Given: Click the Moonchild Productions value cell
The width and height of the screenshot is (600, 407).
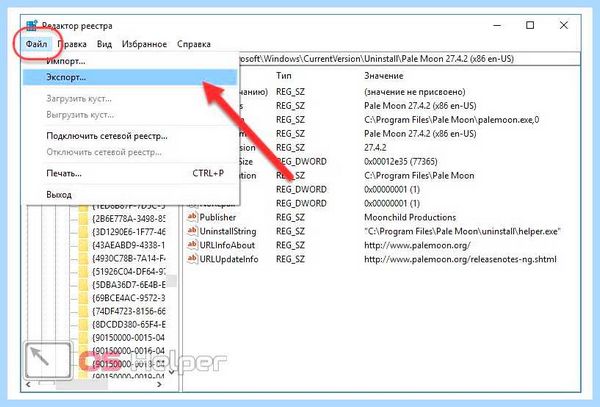Looking at the screenshot, I should click(410, 217).
